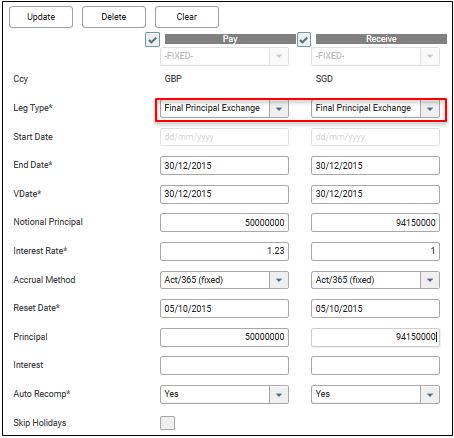
Task: Select the Receive VDate field
Action: pyautogui.click(x=375, y=194)
